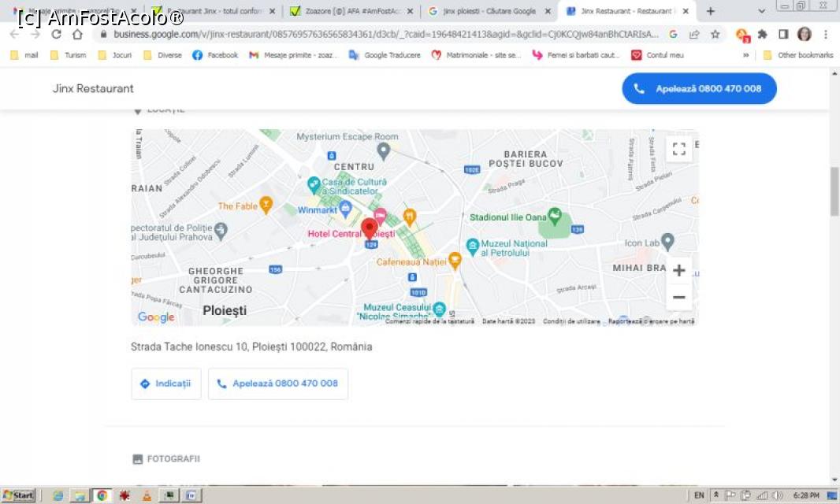The width and height of the screenshot is (840, 504).
Task: Toggle fullscreen view on the map
Action: point(678,149)
